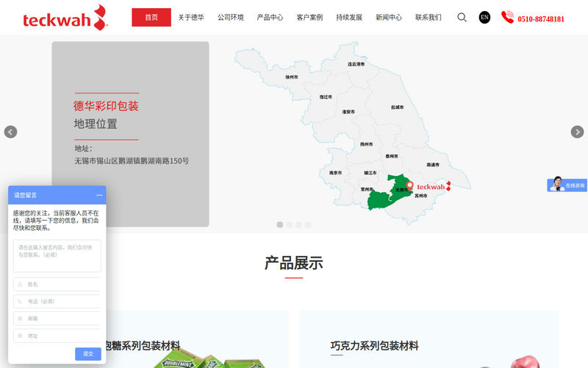This screenshot has height=368, width=588.
Task: Click the teckwah logo in header
Action: 65,18
